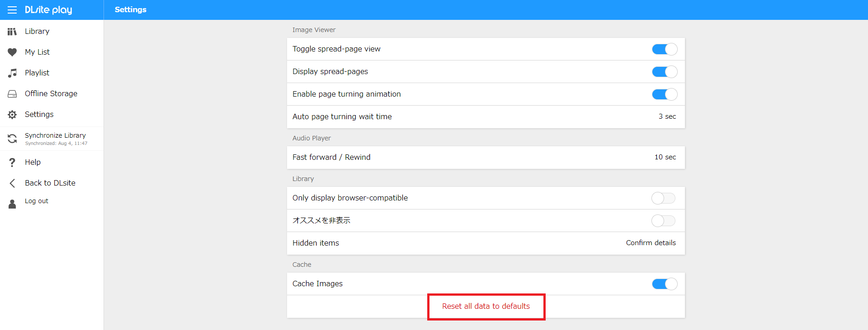Viewport: 868px width, 330px height.
Task: Toggle the オススメを非表示 switch
Action: coord(663,221)
